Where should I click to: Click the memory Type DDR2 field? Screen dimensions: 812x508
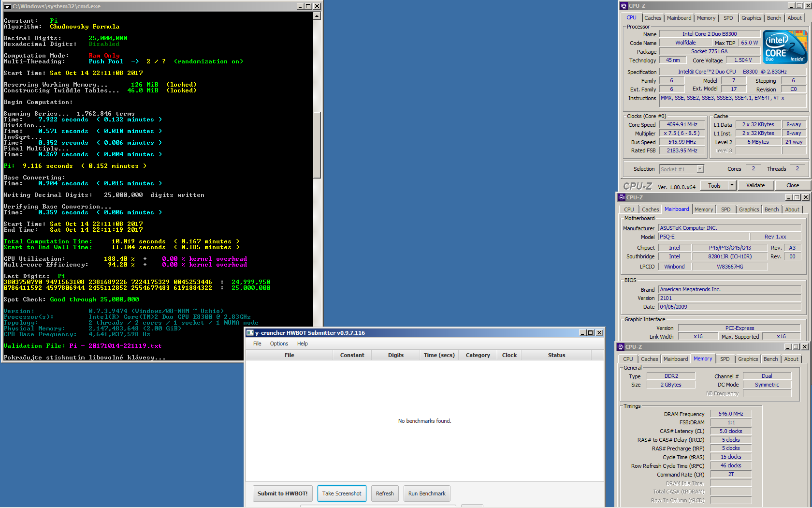(671, 376)
